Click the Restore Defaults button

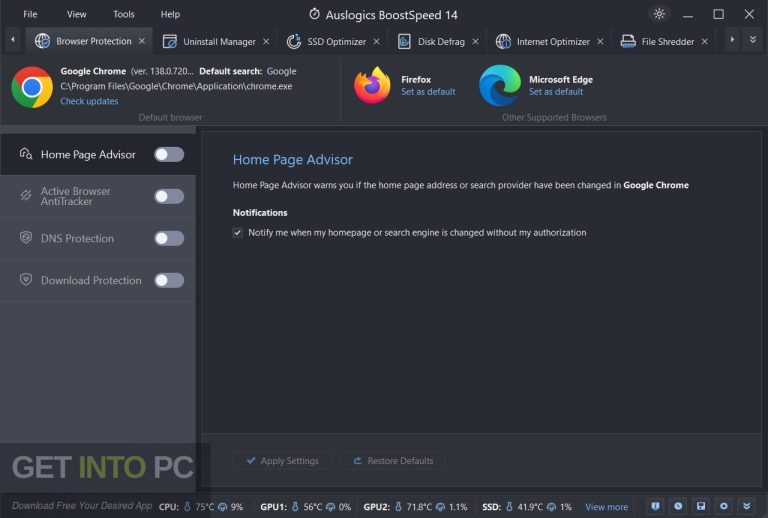393,461
